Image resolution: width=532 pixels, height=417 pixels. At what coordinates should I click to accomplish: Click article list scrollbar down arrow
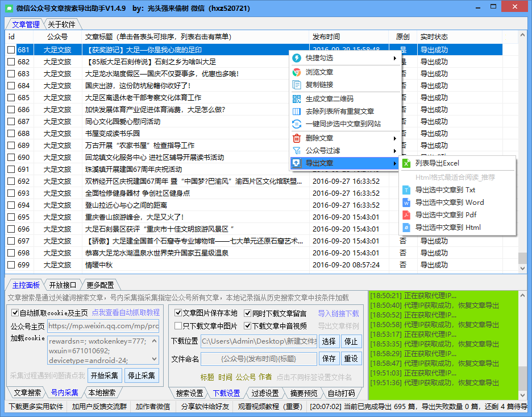click(x=522, y=268)
